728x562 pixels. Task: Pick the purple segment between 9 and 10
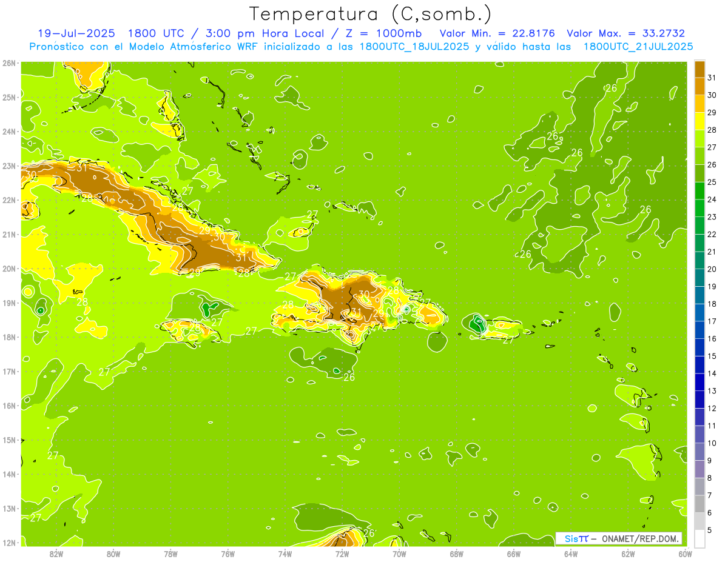(x=699, y=452)
